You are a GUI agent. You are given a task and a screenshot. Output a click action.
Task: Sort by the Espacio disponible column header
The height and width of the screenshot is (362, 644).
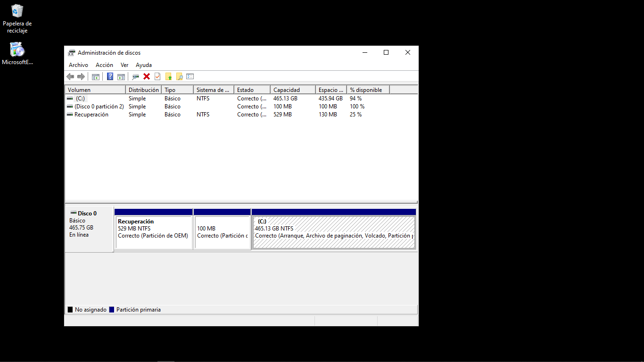click(331, 90)
